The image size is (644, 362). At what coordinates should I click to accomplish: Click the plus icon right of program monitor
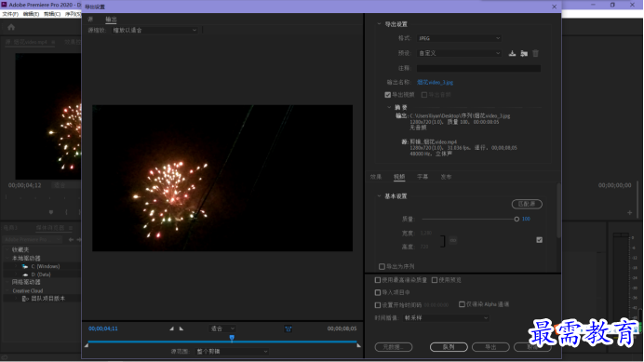click(x=630, y=212)
